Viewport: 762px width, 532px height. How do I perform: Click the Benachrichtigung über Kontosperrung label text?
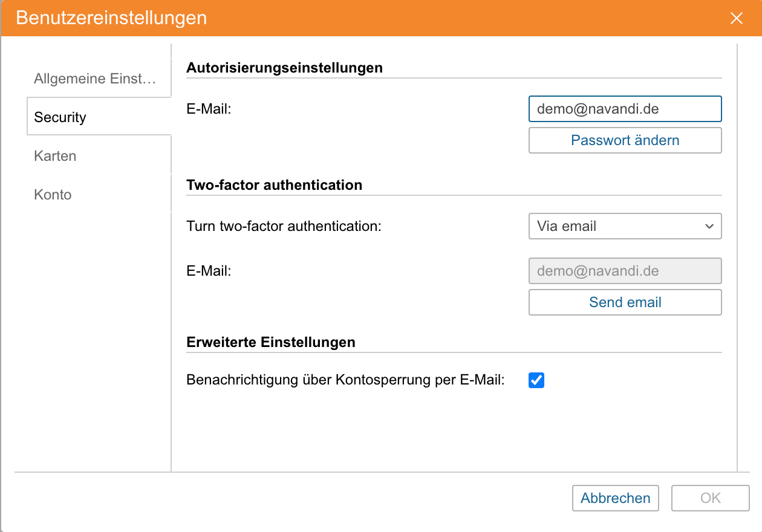345,380
